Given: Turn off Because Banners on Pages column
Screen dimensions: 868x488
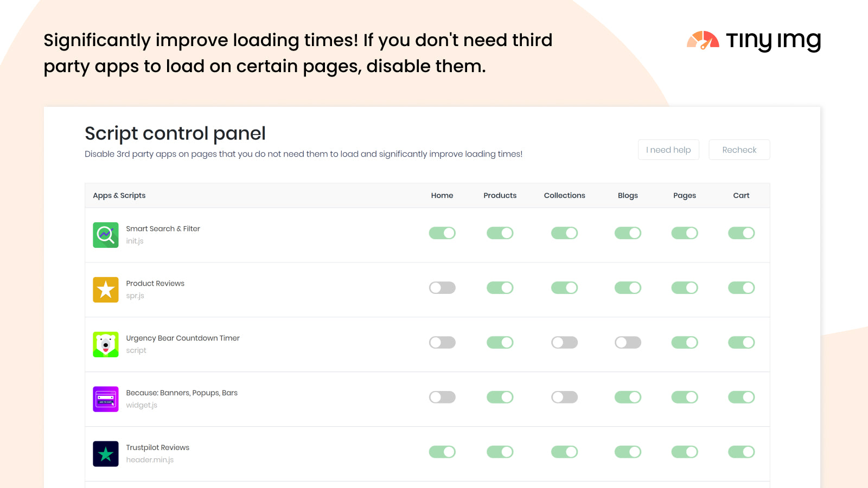Looking at the screenshot, I should [684, 397].
